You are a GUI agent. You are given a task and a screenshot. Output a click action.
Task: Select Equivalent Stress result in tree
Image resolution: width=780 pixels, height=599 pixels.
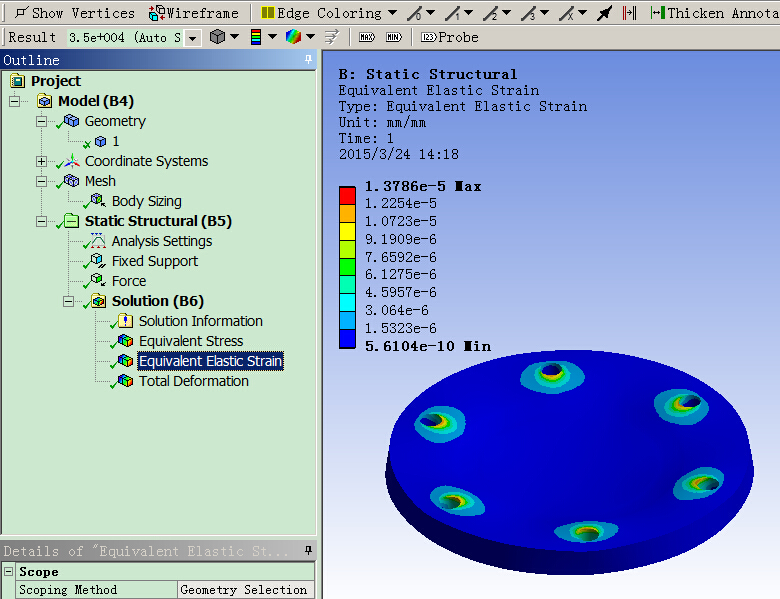click(190, 341)
